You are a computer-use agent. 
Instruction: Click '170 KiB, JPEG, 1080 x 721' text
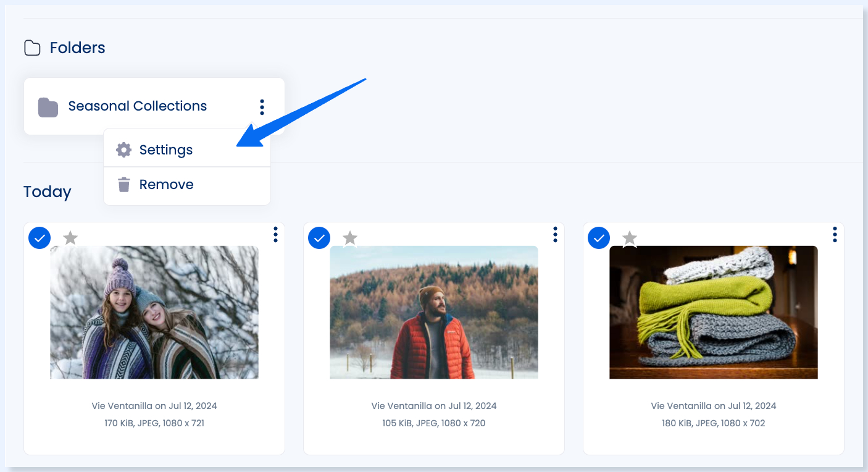(x=154, y=423)
